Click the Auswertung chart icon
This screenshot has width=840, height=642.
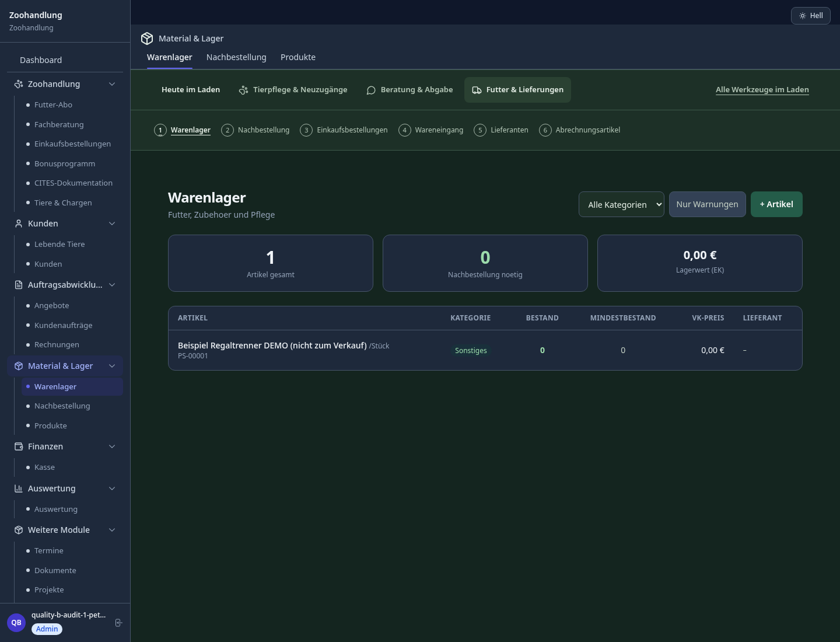pos(19,489)
